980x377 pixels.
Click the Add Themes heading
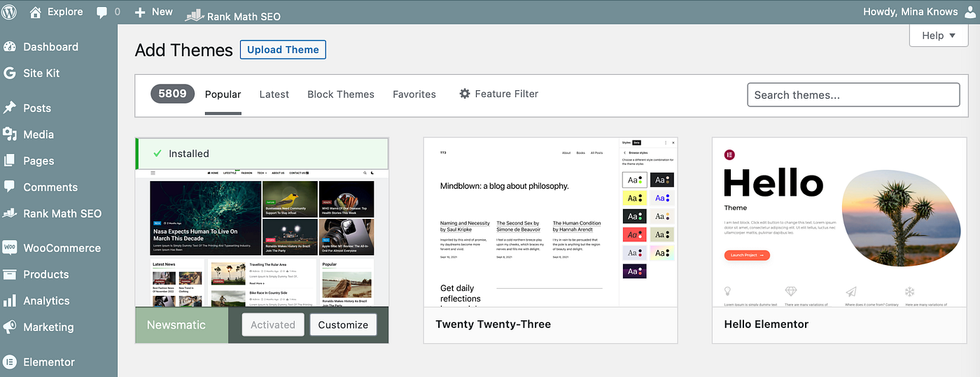point(183,50)
